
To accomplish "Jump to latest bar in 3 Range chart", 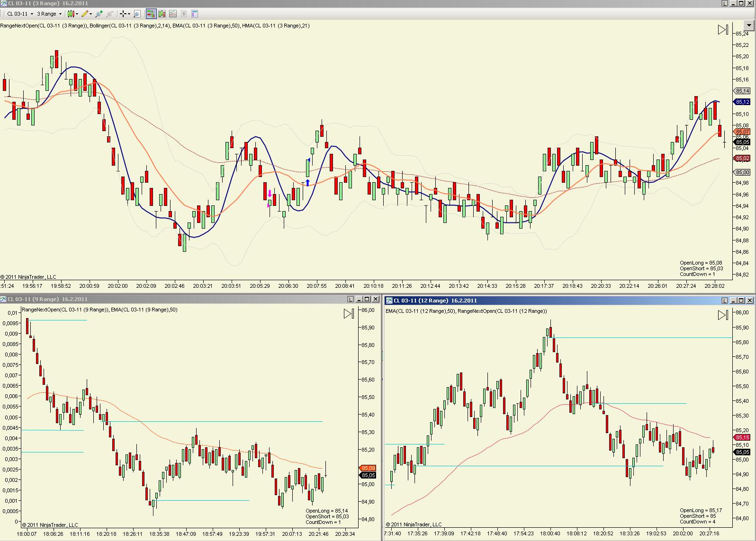I will pyautogui.click(x=723, y=30).
